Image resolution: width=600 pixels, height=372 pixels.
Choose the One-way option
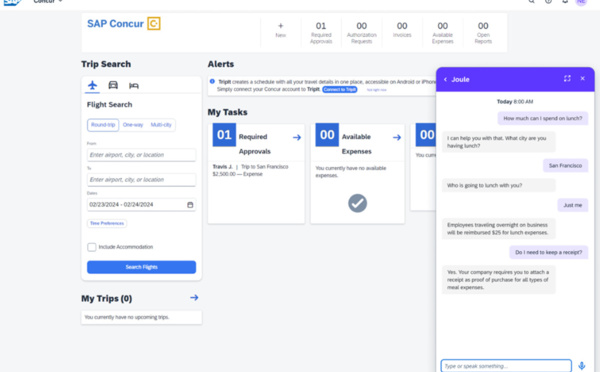pyautogui.click(x=133, y=125)
